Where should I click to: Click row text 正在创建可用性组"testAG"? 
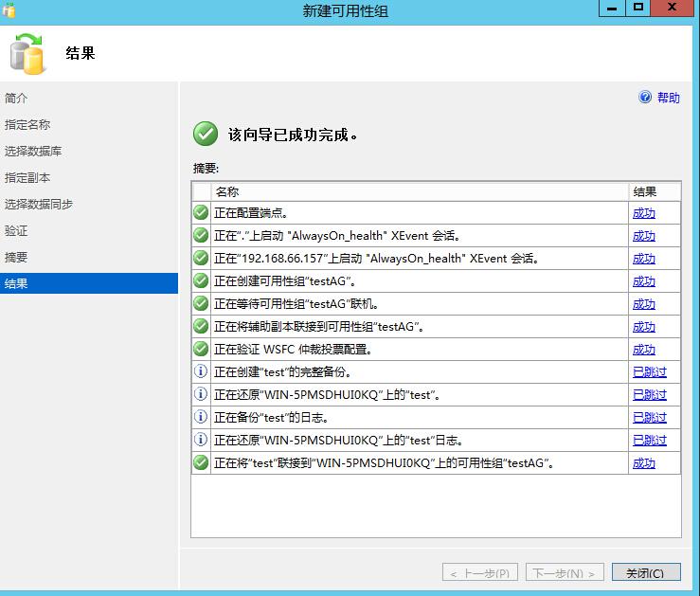285,281
